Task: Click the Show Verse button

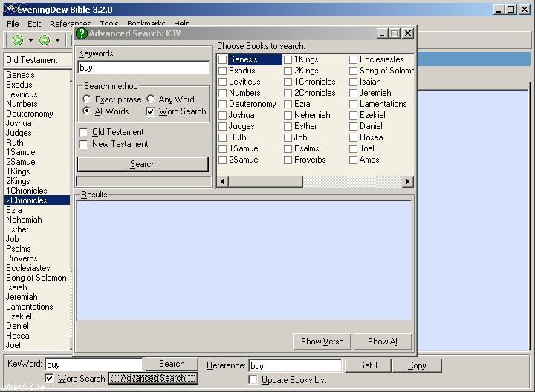Action: tap(322, 342)
